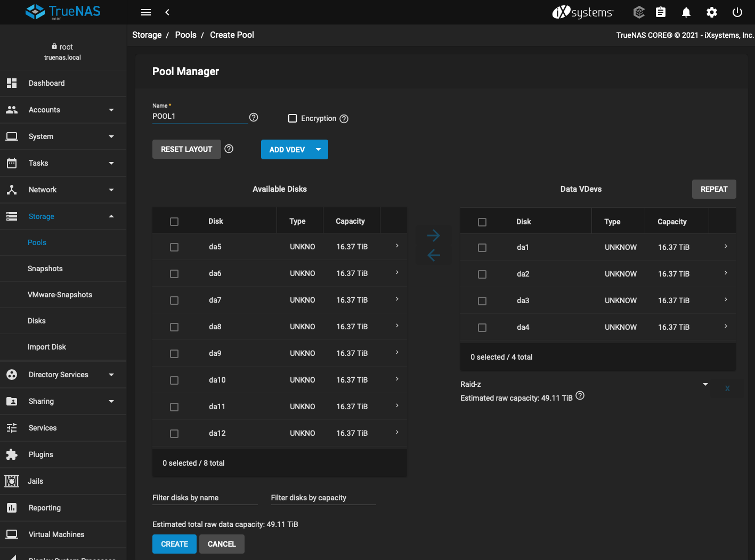The height and width of the screenshot is (560, 755).
Task: Open the Reporting sidebar entry
Action: pyautogui.click(x=63, y=508)
